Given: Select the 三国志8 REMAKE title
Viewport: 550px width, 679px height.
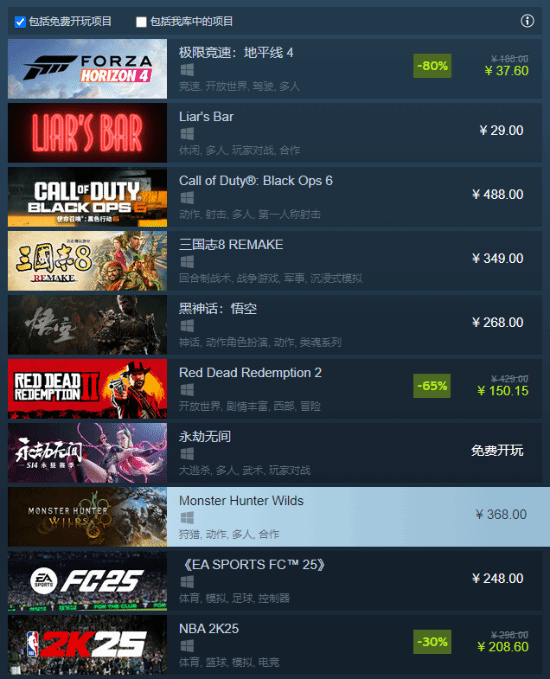Looking at the screenshot, I should tap(231, 245).
